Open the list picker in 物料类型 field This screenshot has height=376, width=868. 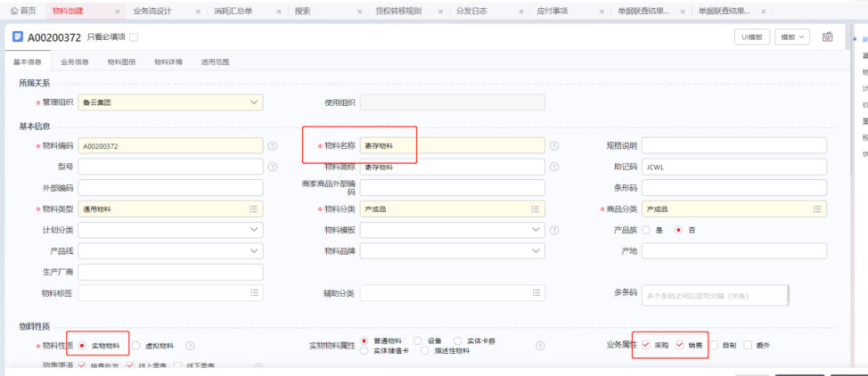[x=254, y=208]
